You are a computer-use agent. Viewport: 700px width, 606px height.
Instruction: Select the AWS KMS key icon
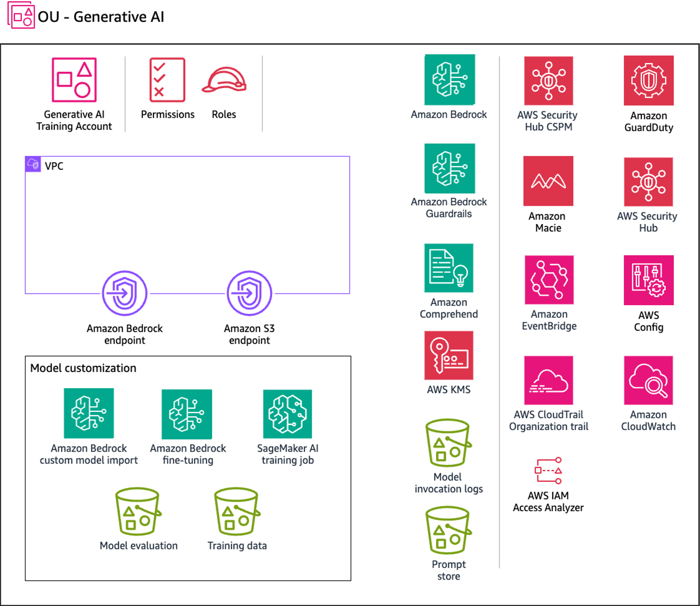(x=449, y=355)
